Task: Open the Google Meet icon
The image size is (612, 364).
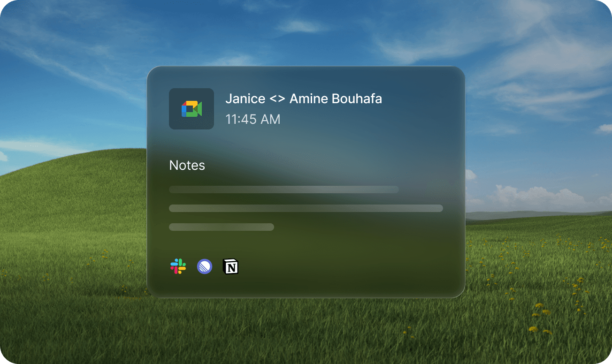Action: pos(191,109)
